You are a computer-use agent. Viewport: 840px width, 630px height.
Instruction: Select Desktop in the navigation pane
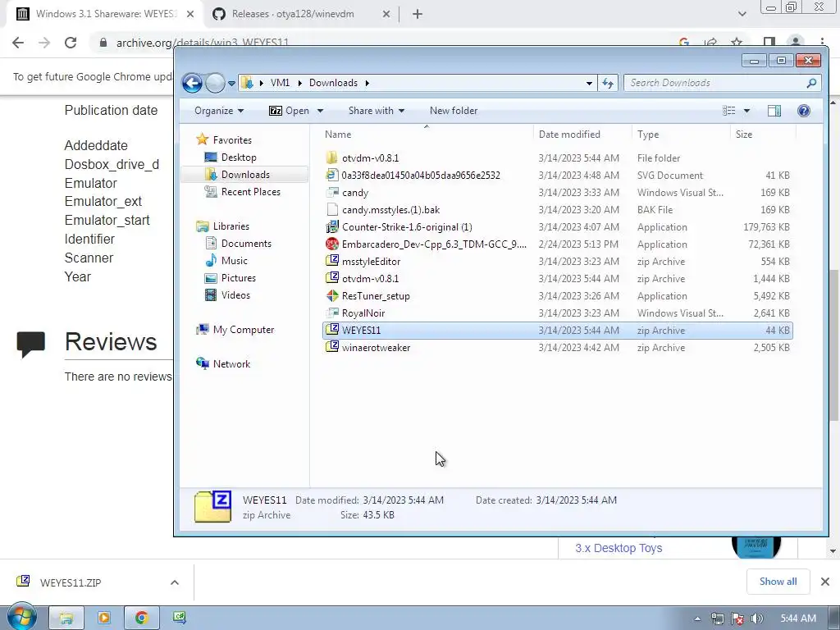(239, 157)
